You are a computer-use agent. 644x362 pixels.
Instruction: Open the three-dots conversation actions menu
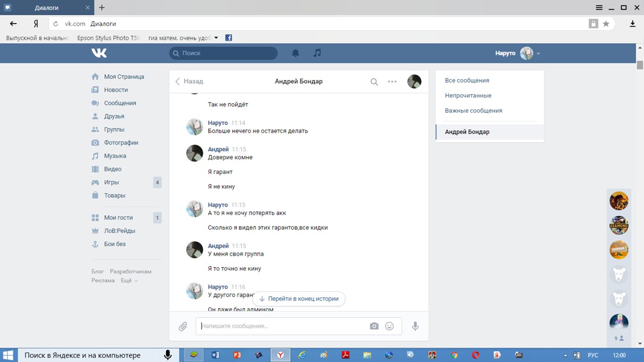click(x=392, y=81)
